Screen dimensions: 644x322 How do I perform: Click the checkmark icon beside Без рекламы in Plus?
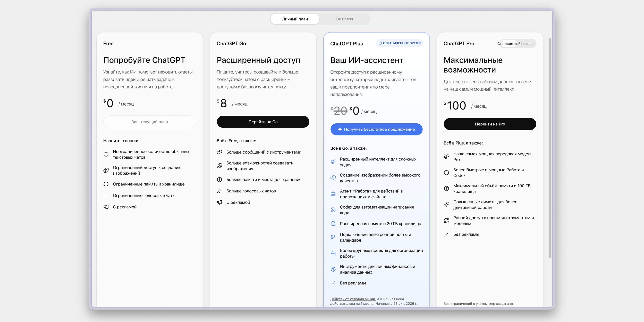coord(333,283)
